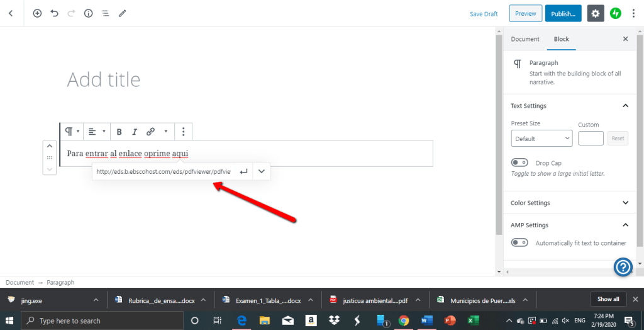Open the settings gear icon
This screenshot has height=330, width=644.
coord(595,13)
